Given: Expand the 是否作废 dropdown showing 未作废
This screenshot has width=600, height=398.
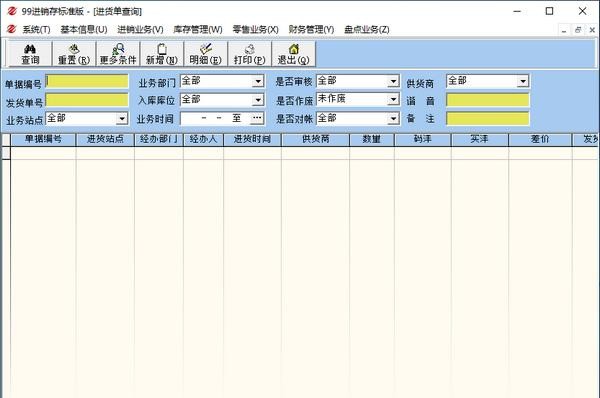Looking at the screenshot, I should (x=393, y=100).
